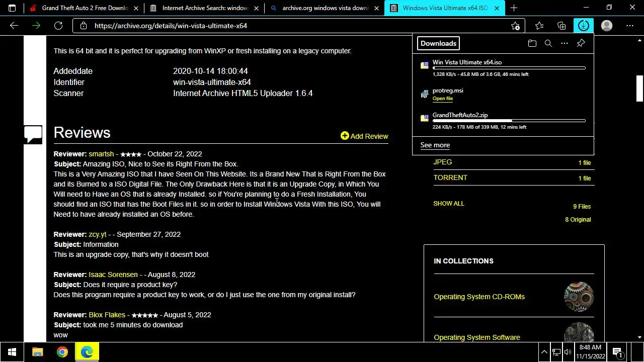644x362 pixels.
Task: Click the Win Vista Ultimate x64.iso file icon
Action: coord(425,65)
